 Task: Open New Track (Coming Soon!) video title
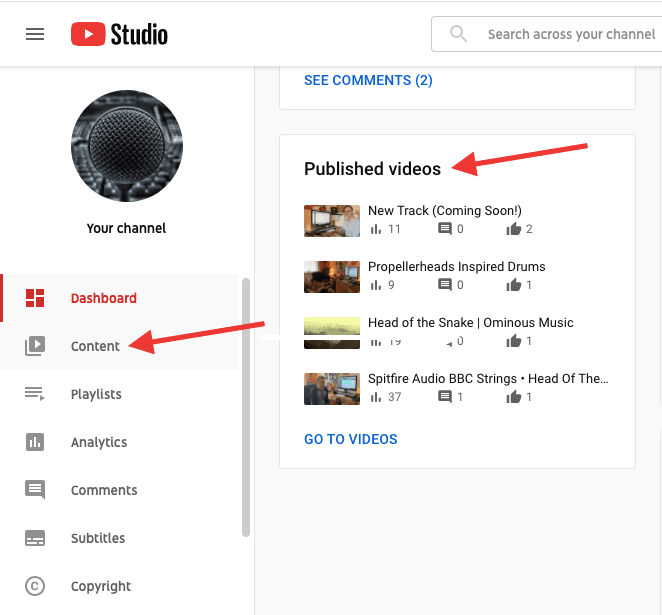coord(445,210)
